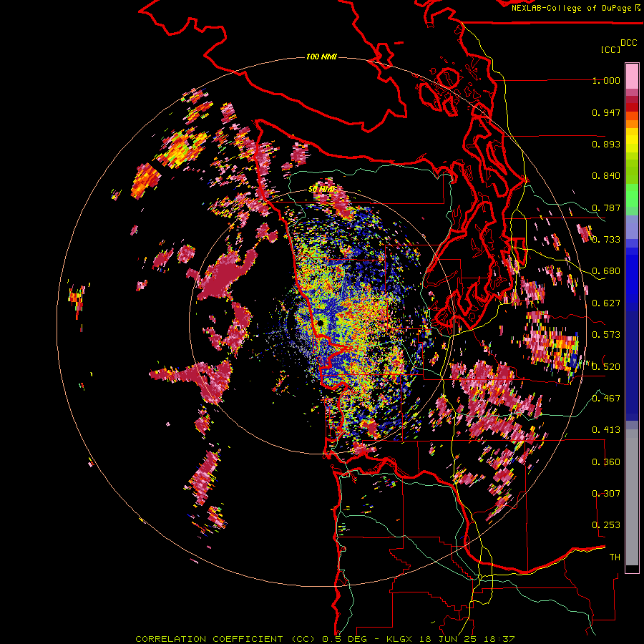The width and height of the screenshot is (644, 644).
Task: Click the 0.627 color scale value
Action: [606, 303]
